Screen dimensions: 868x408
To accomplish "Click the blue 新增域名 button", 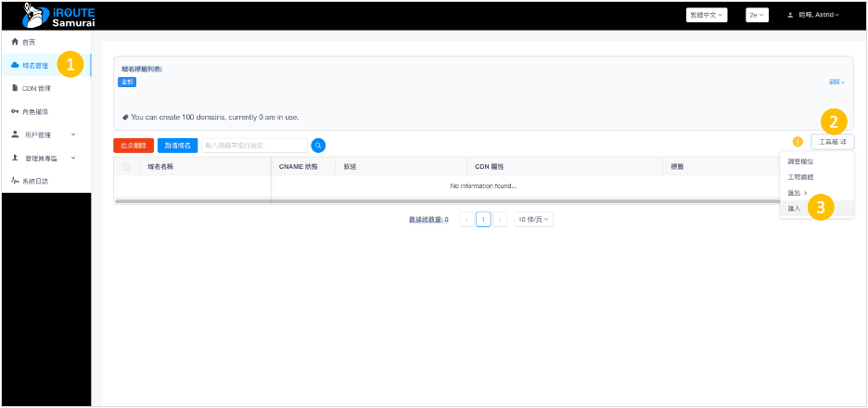I will coord(177,145).
